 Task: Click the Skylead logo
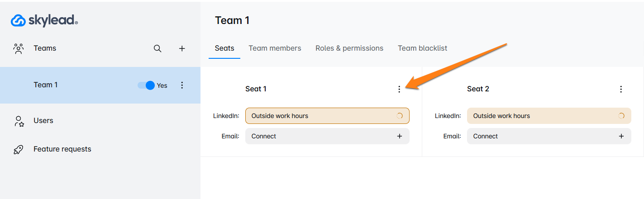pos(44,20)
